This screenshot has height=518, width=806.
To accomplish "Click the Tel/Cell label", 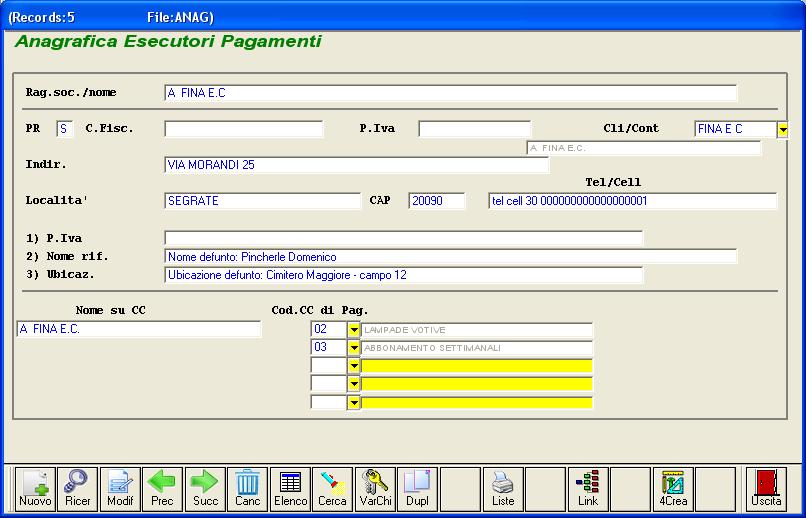I will pyautogui.click(x=613, y=182).
